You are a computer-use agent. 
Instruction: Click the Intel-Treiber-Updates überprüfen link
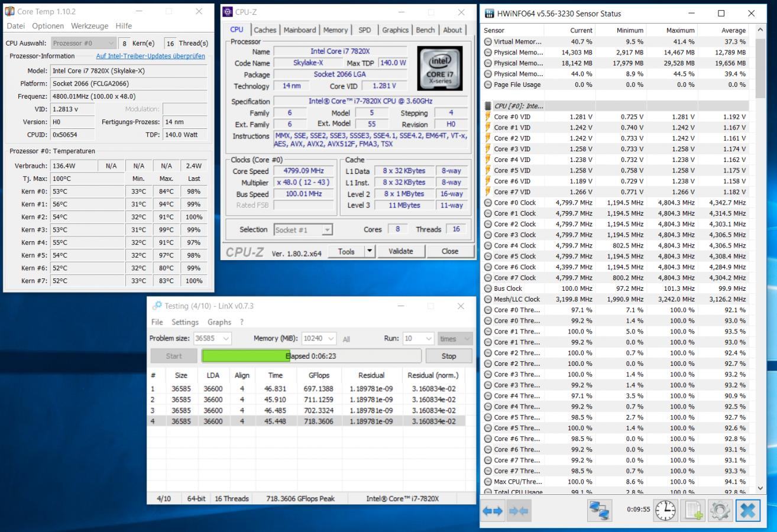[x=151, y=56]
